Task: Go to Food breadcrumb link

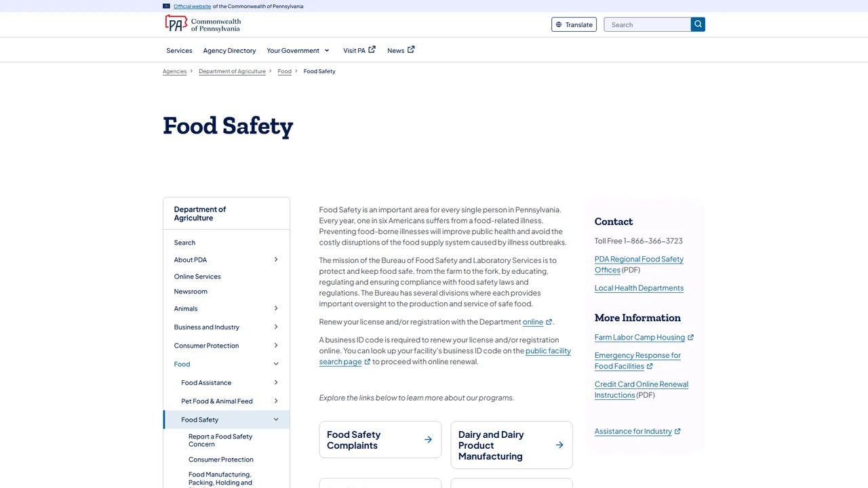Action: pyautogui.click(x=284, y=71)
